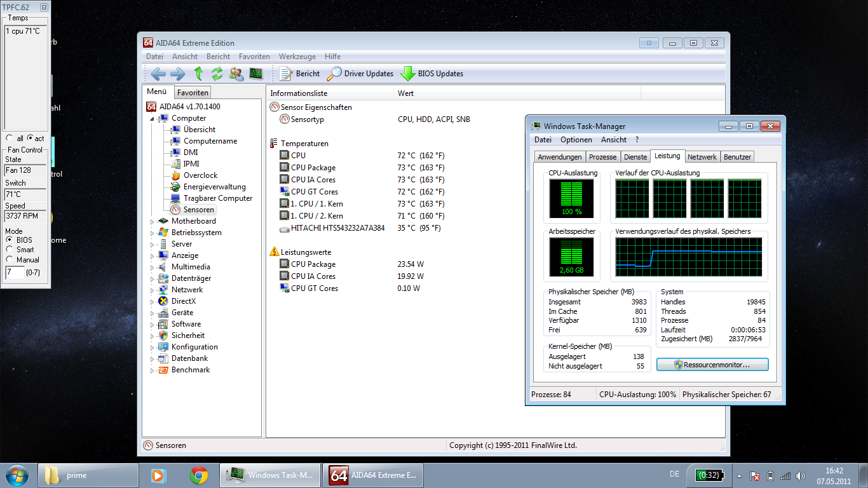
Task: Click the monitor graph icon in AIDA64 toolbar
Action: 256,74
